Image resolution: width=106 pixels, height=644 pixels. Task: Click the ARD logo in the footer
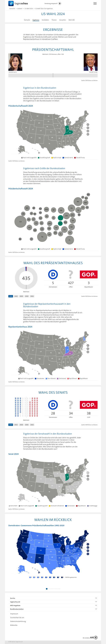[x=94, y=637]
